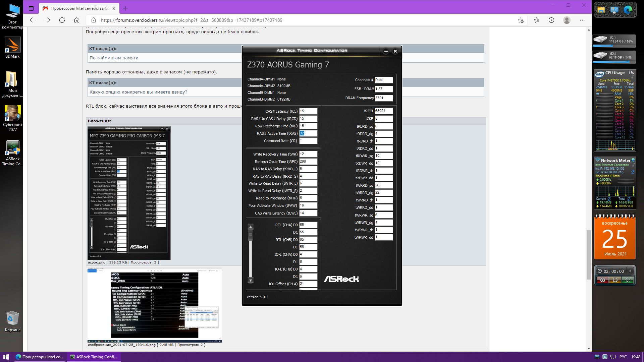
Task: Expand timer gadget options arrow
Action: (630, 271)
